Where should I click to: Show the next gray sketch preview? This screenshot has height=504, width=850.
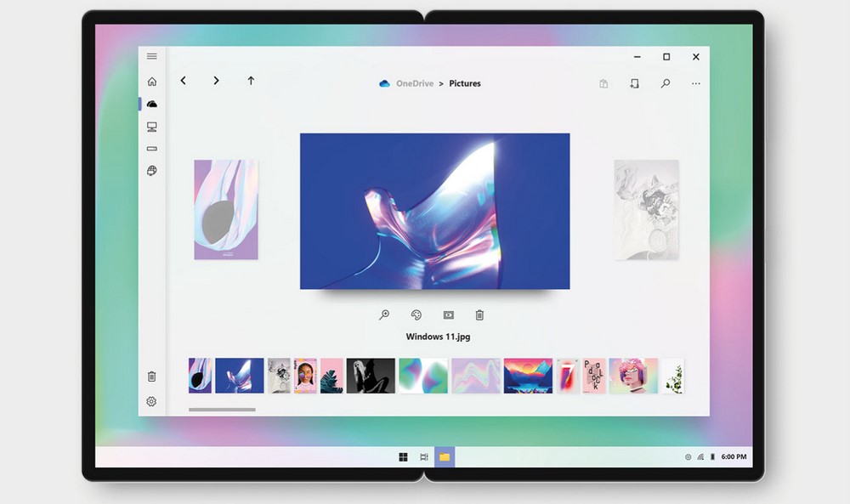(x=646, y=209)
